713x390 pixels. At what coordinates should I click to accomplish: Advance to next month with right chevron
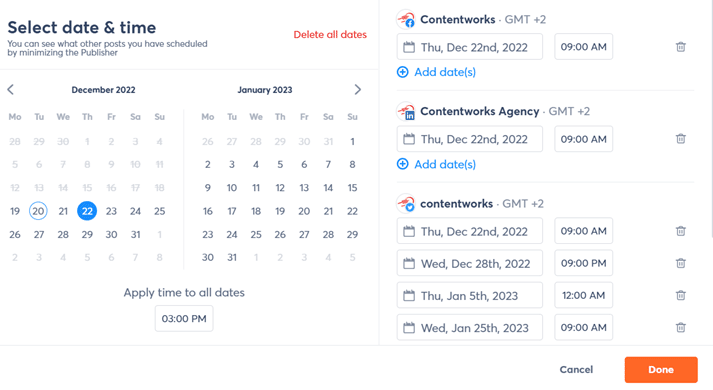357,90
